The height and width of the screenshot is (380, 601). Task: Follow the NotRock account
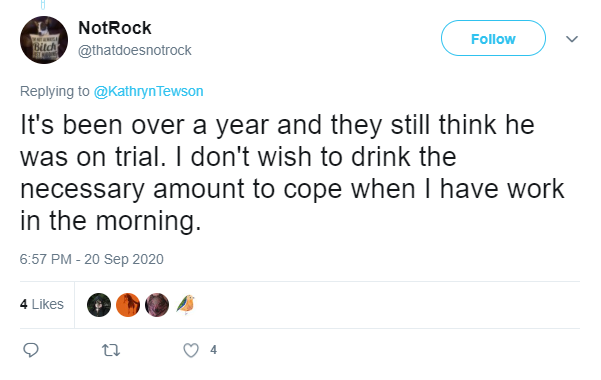pyautogui.click(x=493, y=38)
